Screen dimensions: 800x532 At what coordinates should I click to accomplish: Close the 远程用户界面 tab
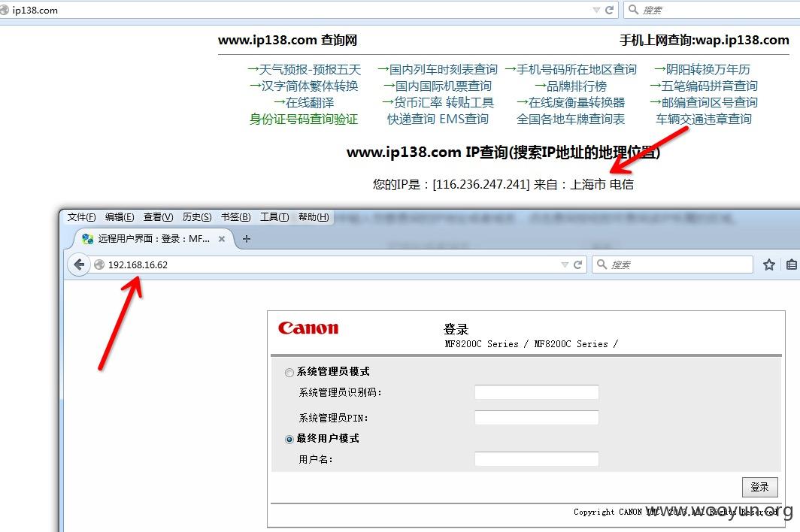(222, 239)
